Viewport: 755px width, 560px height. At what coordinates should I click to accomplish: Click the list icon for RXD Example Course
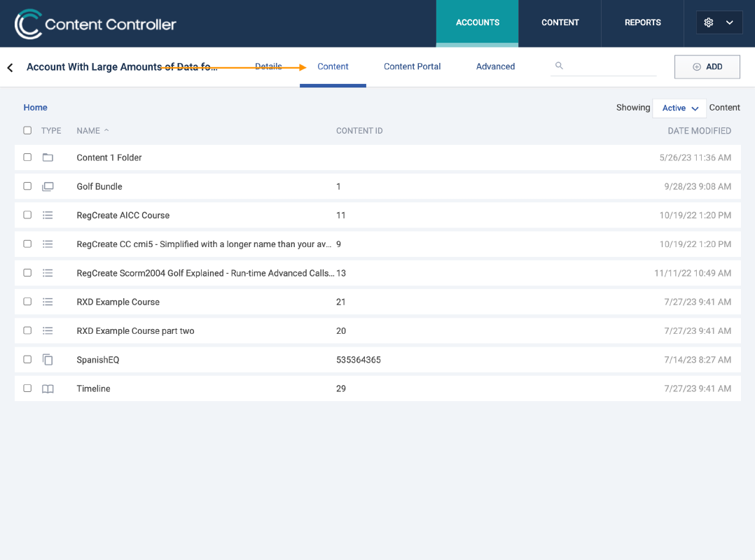[48, 302]
